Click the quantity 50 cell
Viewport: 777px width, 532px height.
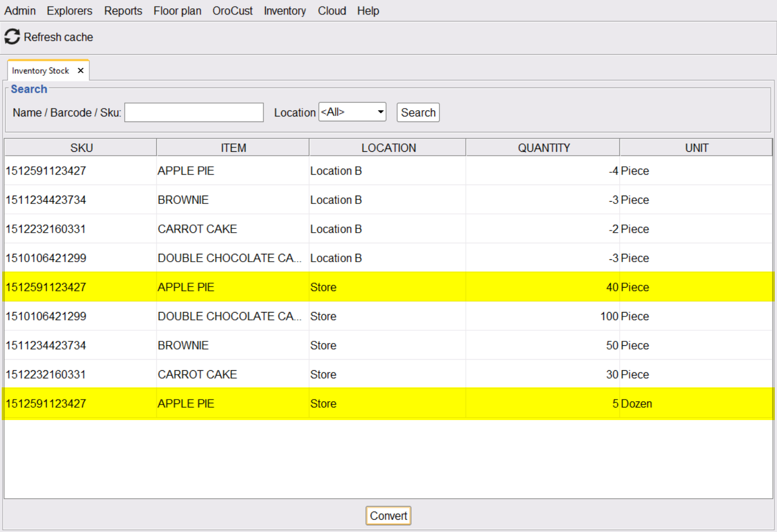coord(542,345)
